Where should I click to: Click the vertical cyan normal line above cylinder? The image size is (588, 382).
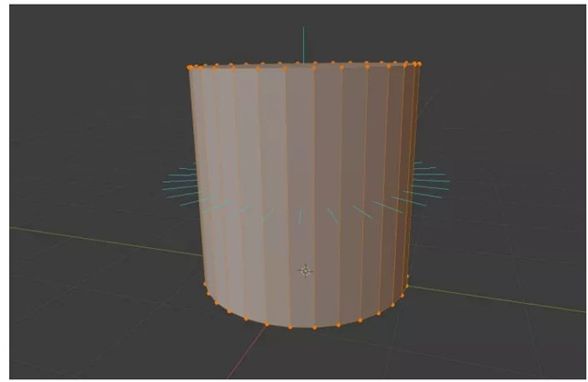point(303,45)
